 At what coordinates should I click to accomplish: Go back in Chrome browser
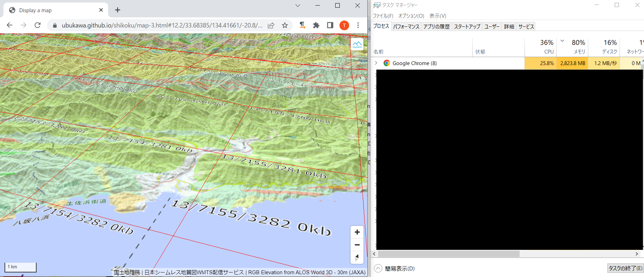coord(9,25)
